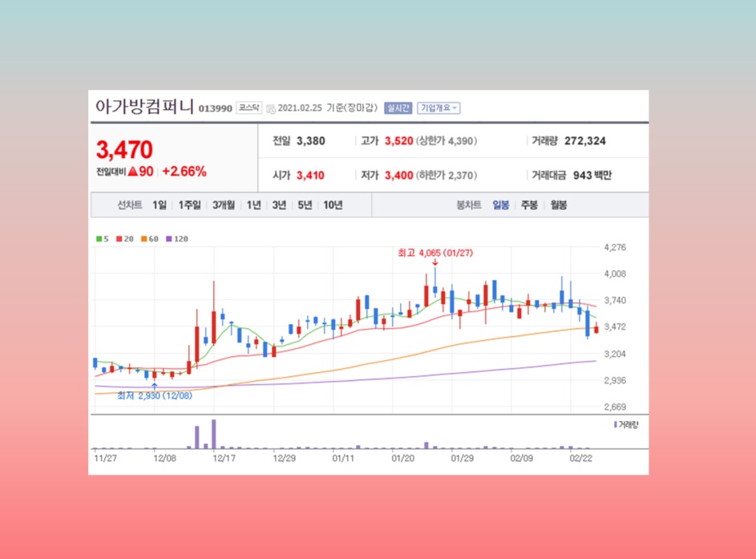756x559 pixels.
Task: Click the 저가 value 3,400
Action: click(399, 176)
